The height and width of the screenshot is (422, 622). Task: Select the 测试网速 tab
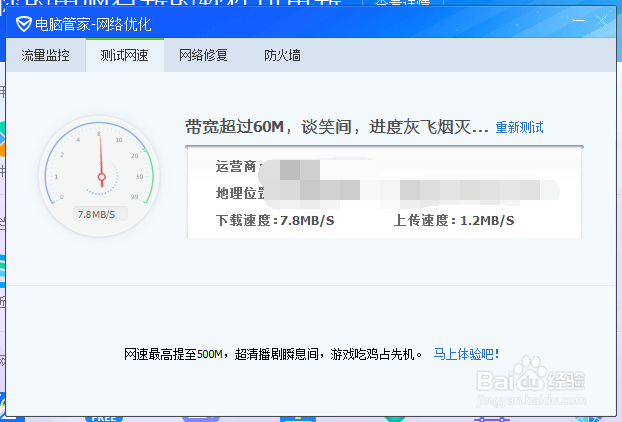click(x=125, y=55)
